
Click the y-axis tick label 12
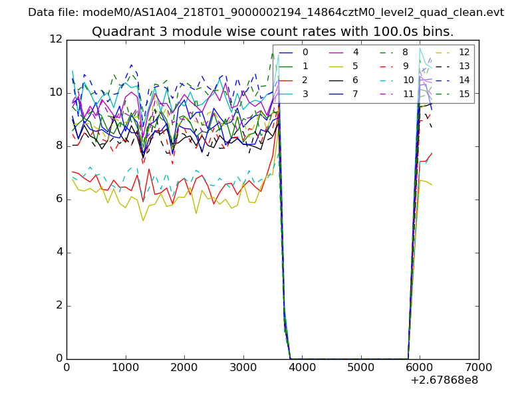pos(55,41)
